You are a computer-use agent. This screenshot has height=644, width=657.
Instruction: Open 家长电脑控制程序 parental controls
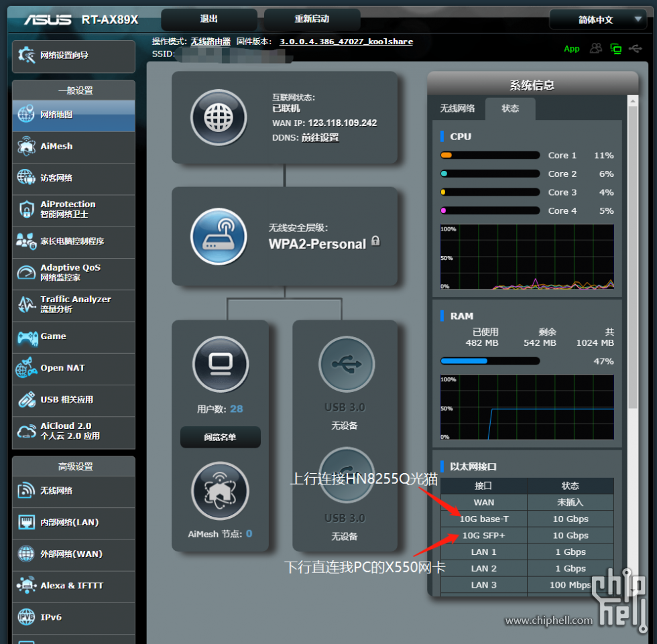(x=73, y=242)
